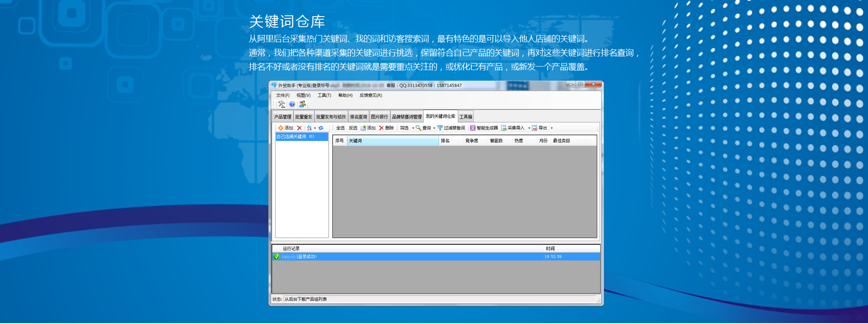The width and height of the screenshot is (868, 324).
Task: Click the red X delete icon in left panel
Action: click(299, 128)
